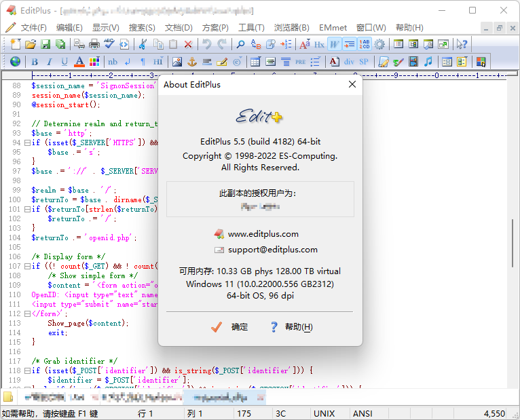The width and height of the screenshot is (520, 420).
Task: Run the ABC spell check
Action: (x=109, y=44)
